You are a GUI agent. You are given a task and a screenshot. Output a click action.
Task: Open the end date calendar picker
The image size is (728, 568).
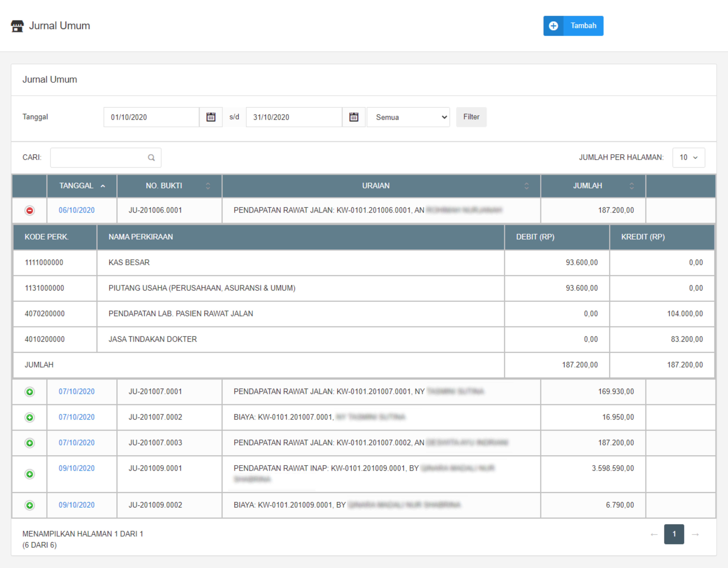353,117
